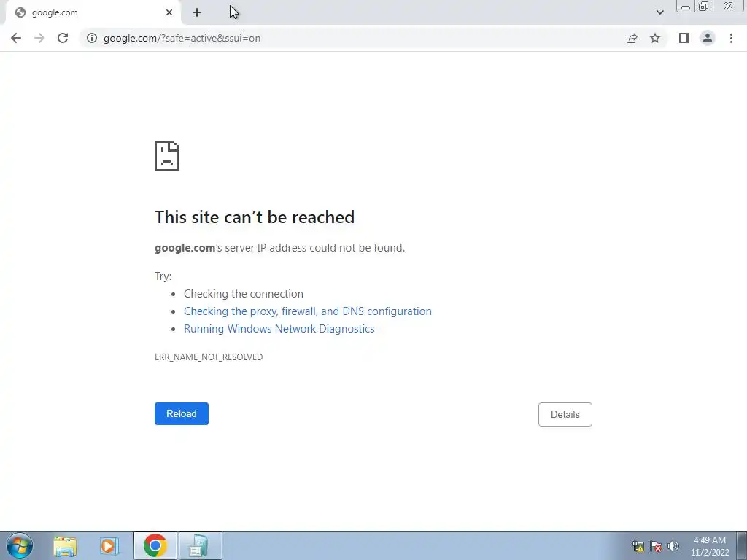This screenshot has height=560, width=747.
Task: Reload page using toolbar refresh icon
Action: click(63, 38)
